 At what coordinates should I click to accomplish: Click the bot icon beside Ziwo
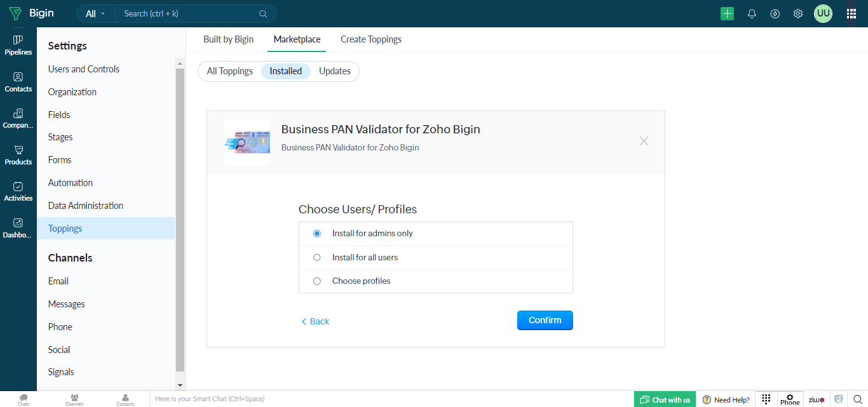click(839, 399)
